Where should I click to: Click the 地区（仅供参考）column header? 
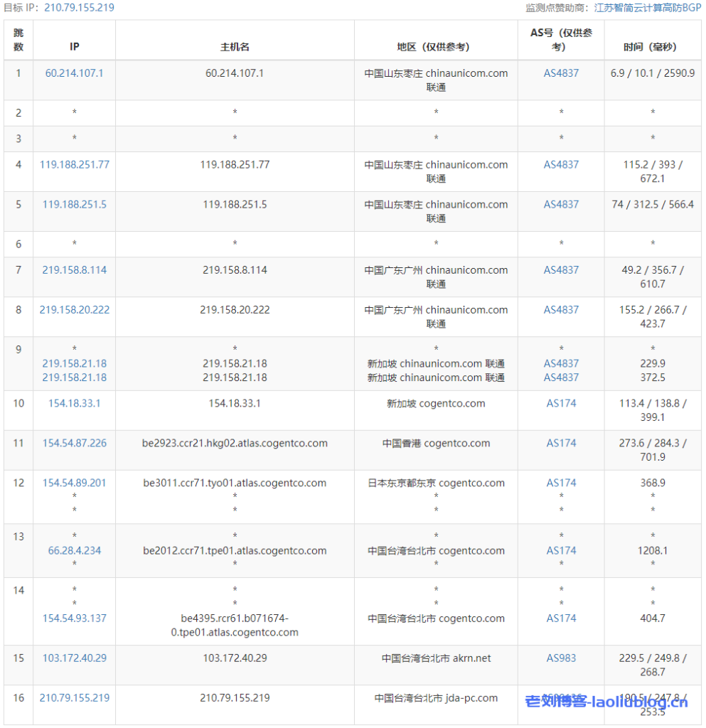coord(436,47)
